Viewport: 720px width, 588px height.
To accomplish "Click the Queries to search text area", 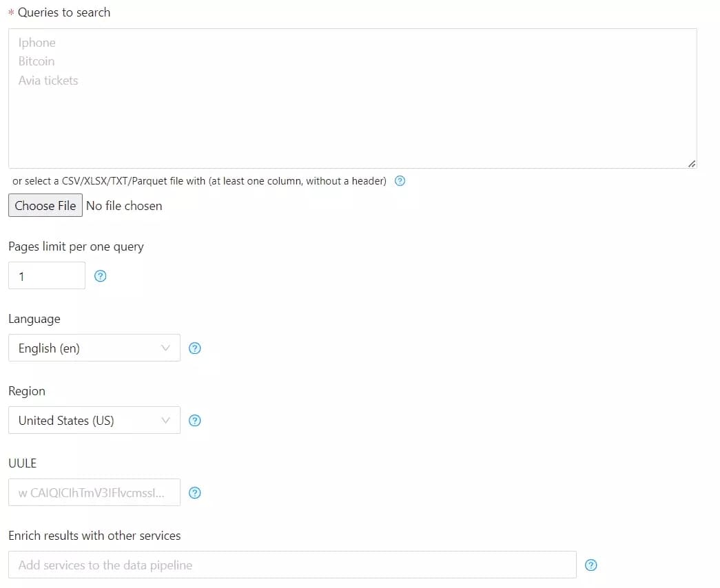I will (353, 96).
